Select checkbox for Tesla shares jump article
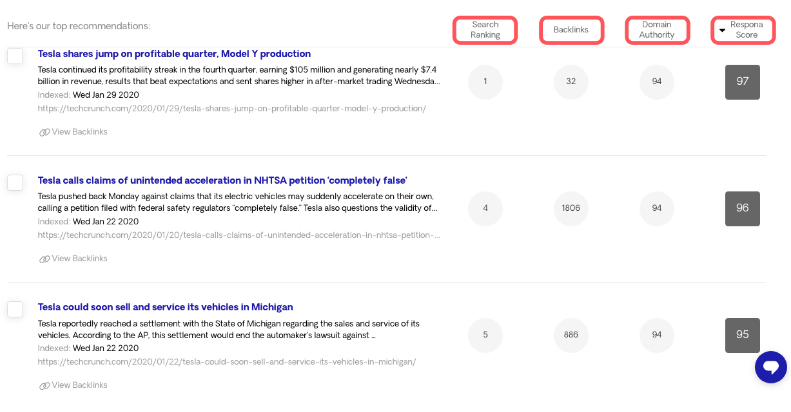 pyautogui.click(x=16, y=56)
